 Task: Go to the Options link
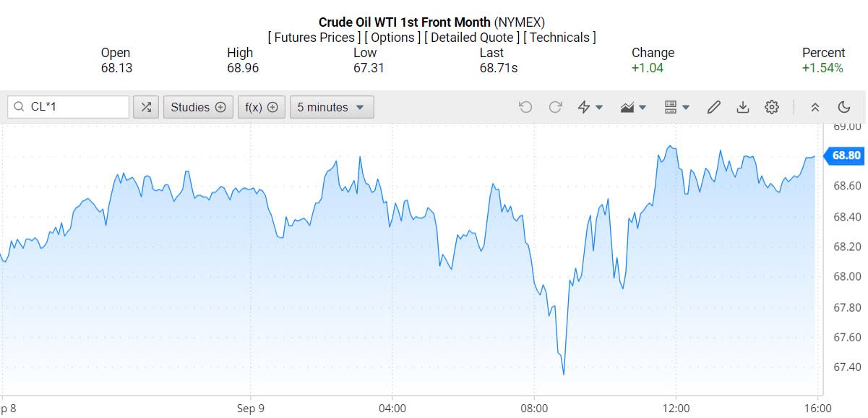(x=392, y=38)
